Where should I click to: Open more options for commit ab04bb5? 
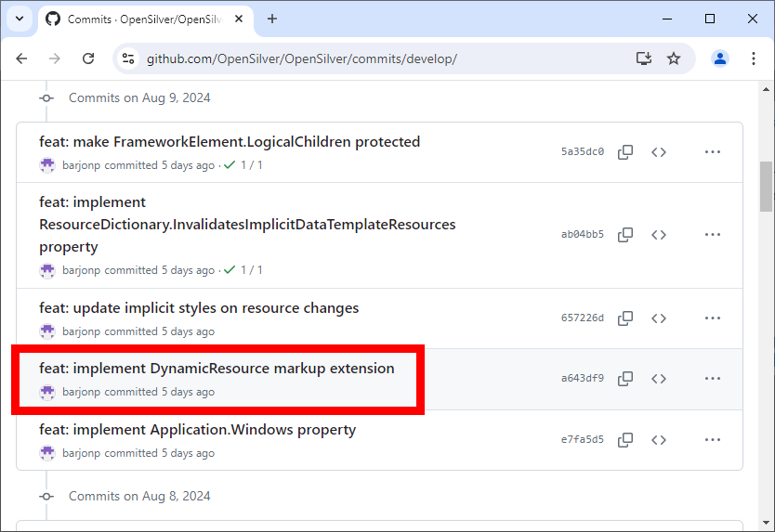point(712,235)
